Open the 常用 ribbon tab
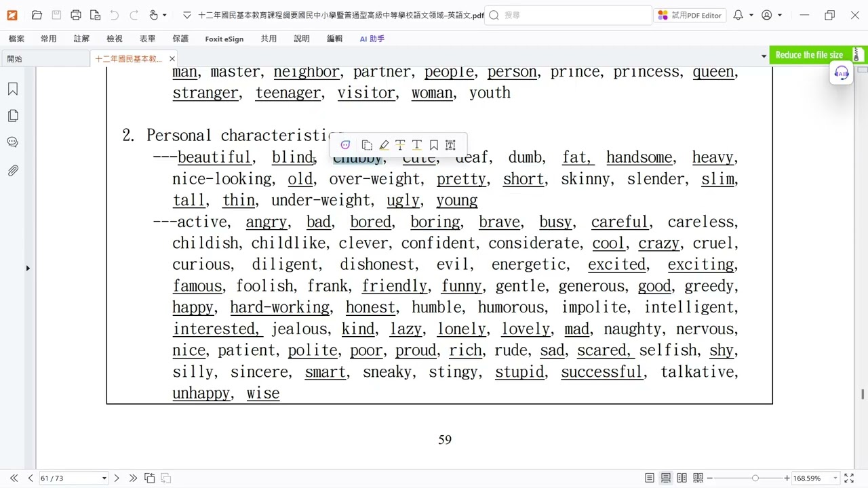The height and width of the screenshot is (488, 868). (48, 39)
